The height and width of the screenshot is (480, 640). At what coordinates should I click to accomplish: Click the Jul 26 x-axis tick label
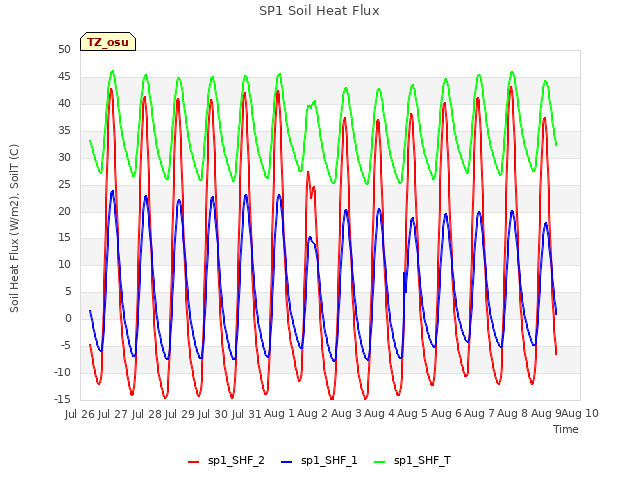(80, 414)
